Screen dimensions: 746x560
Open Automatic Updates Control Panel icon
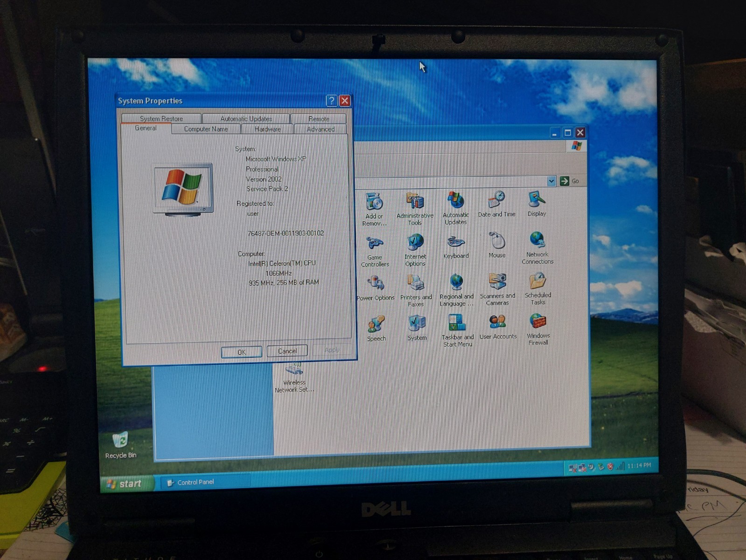(x=456, y=208)
